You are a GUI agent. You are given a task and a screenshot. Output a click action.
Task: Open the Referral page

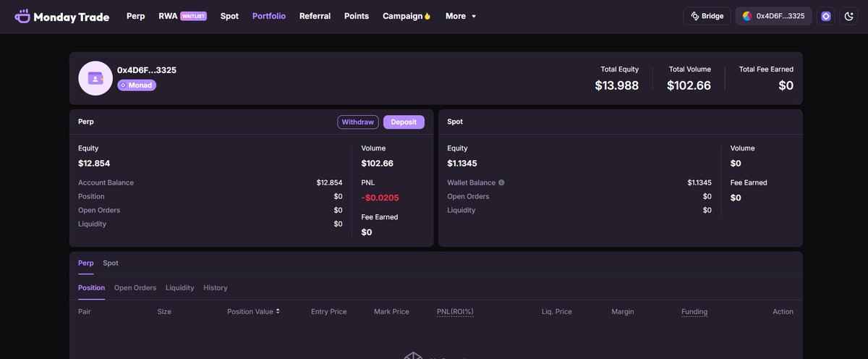[315, 16]
